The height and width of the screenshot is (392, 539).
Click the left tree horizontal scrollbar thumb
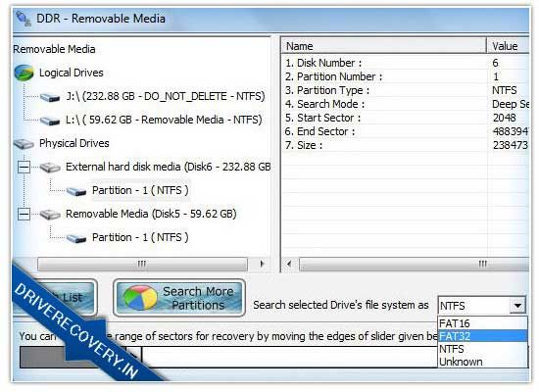[x=142, y=264]
